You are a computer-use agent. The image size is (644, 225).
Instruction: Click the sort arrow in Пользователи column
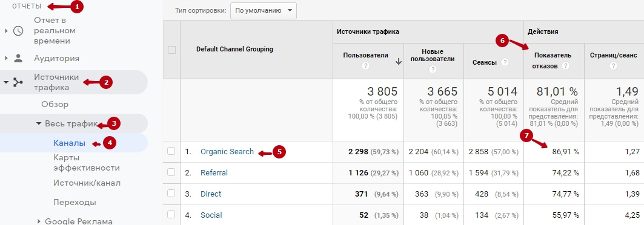pyautogui.click(x=398, y=62)
